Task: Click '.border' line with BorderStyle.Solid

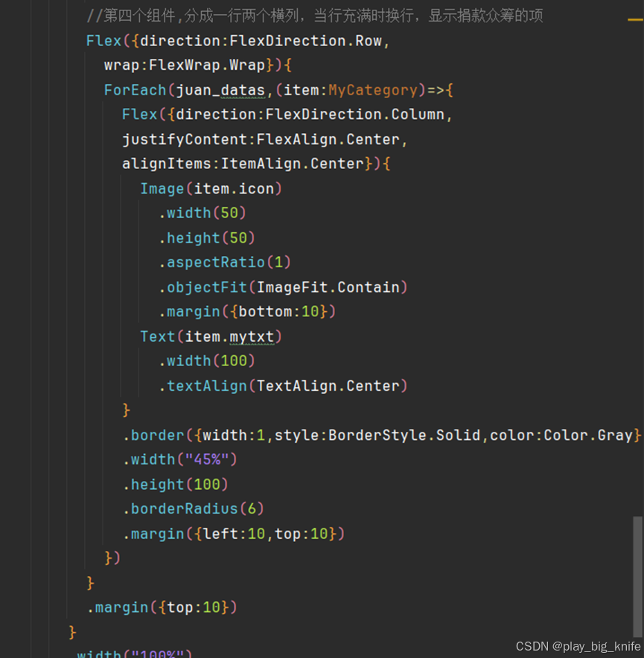Action: click(x=382, y=435)
